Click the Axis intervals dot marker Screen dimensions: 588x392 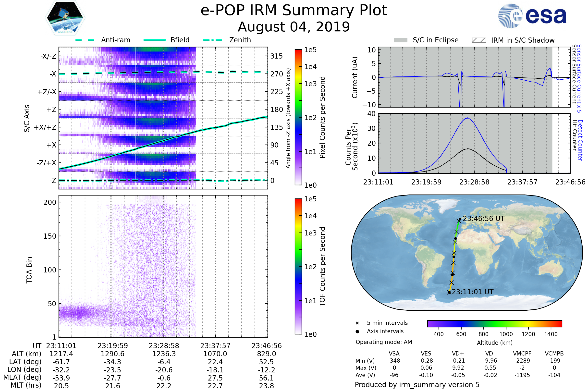point(357,331)
